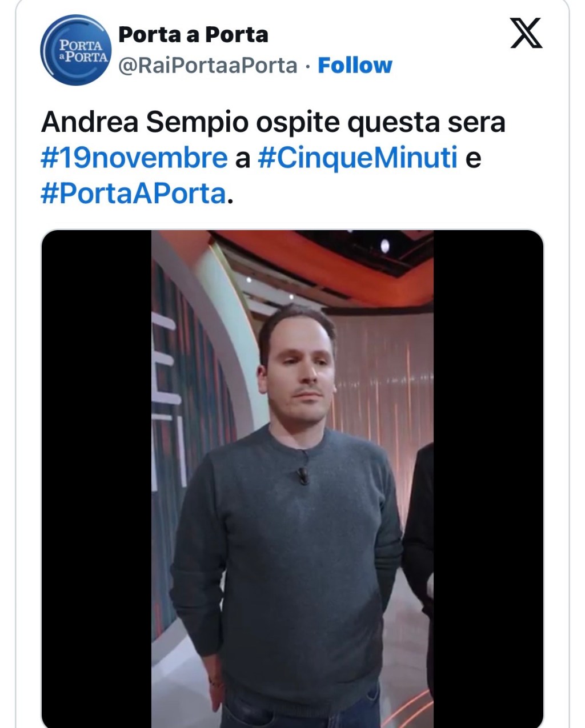Select the text Andrea Sempio ospite questa sera
Screen dimensions: 585x728
coord(273,122)
